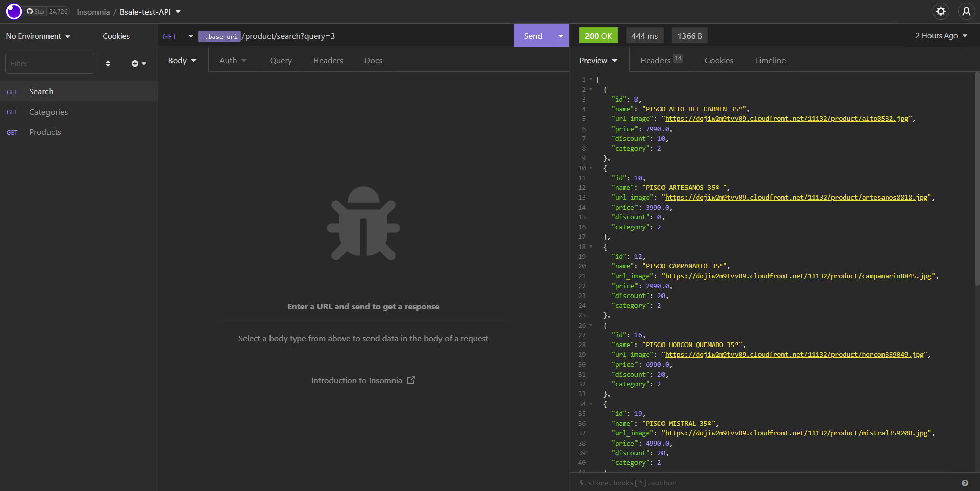
Task: Open the No Environment selector
Action: (38, 36)
